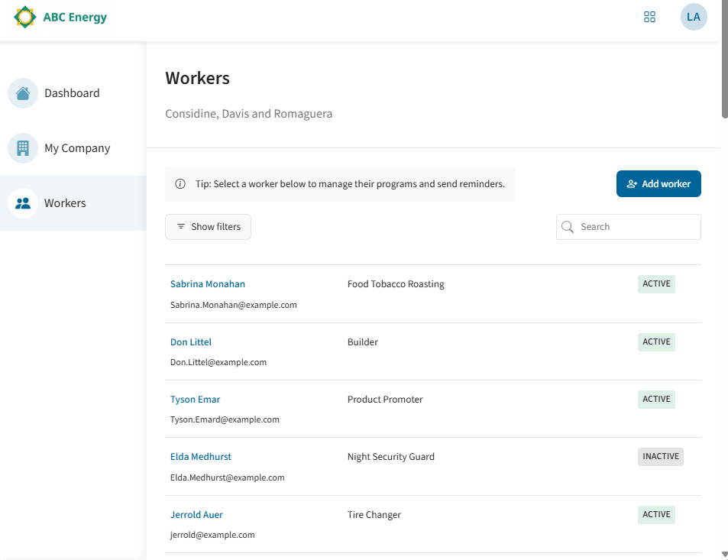Click Elda Medhurst's INACTIVE status badge
Viewport: 728px width, 560px height.
click(660, 456)
